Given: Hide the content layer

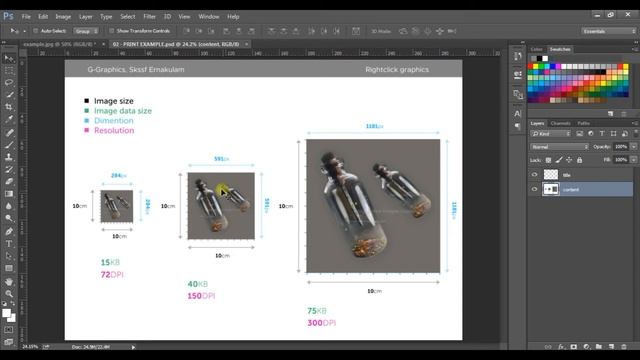Looking at the screenshot, I should coord(534,189).
